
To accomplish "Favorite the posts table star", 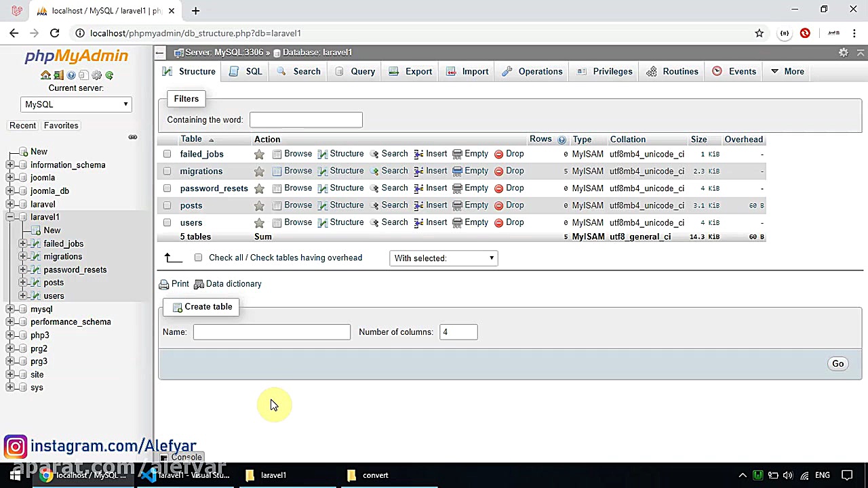I will tap(259, 205).
